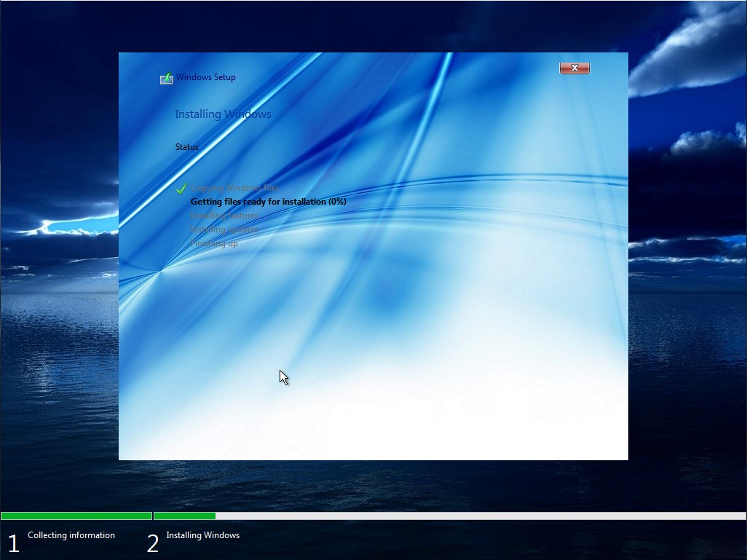Close the Windows Setup dialog
747x560 pixels.
(x=574, y=68)
